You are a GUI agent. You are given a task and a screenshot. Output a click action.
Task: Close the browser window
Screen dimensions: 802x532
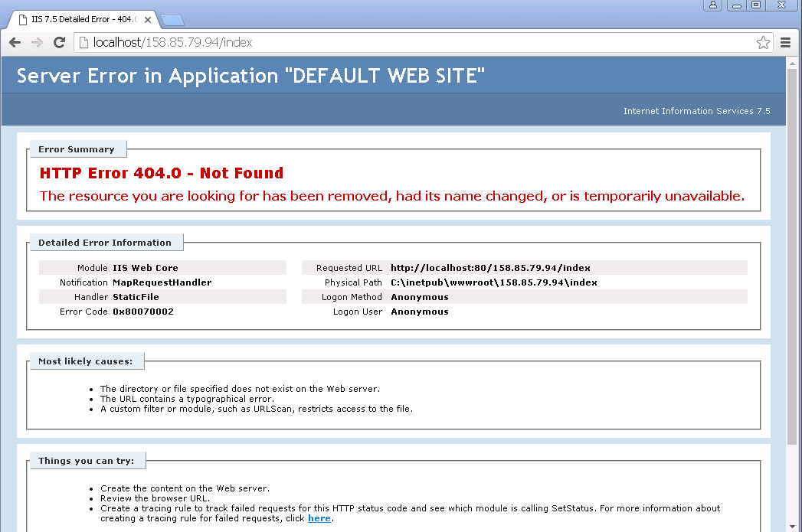pyautogui.click(x=781, y=5)
